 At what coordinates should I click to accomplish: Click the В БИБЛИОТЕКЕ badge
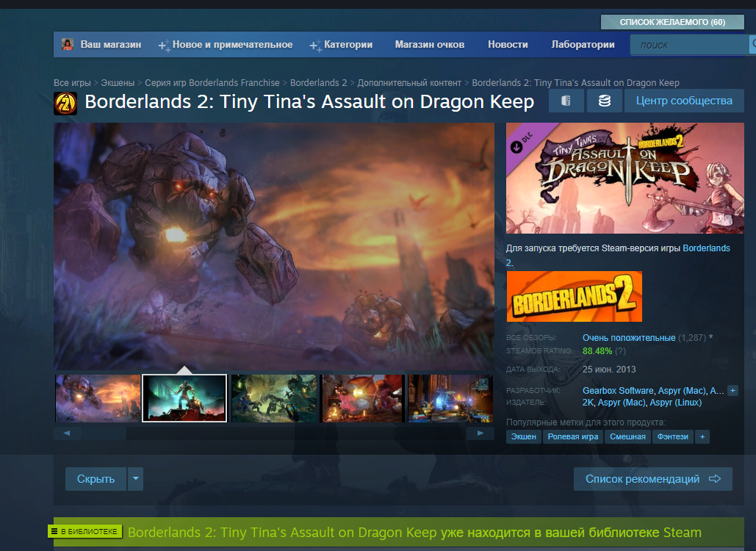(85, 531)
